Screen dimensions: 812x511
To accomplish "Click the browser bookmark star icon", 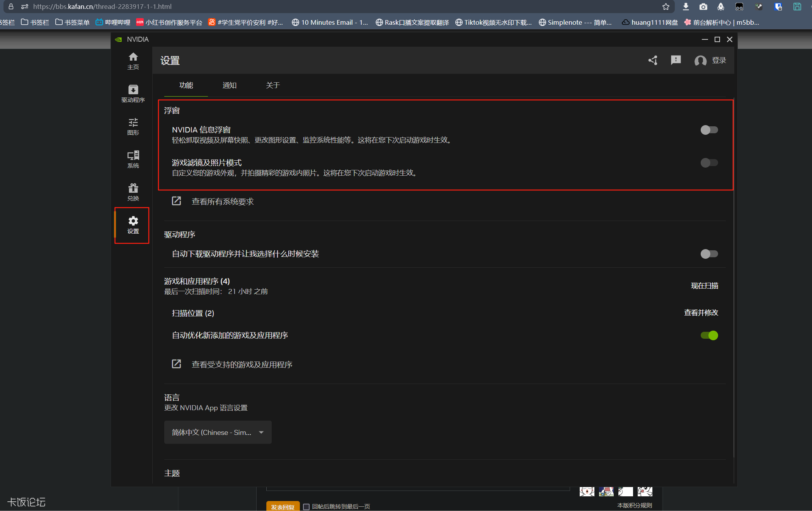I will (666, 7).
